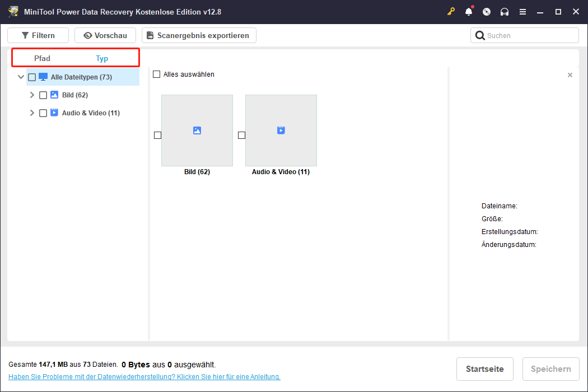Select the Typ tab
This screenshot has width=588, height=392.
[102, 58]
